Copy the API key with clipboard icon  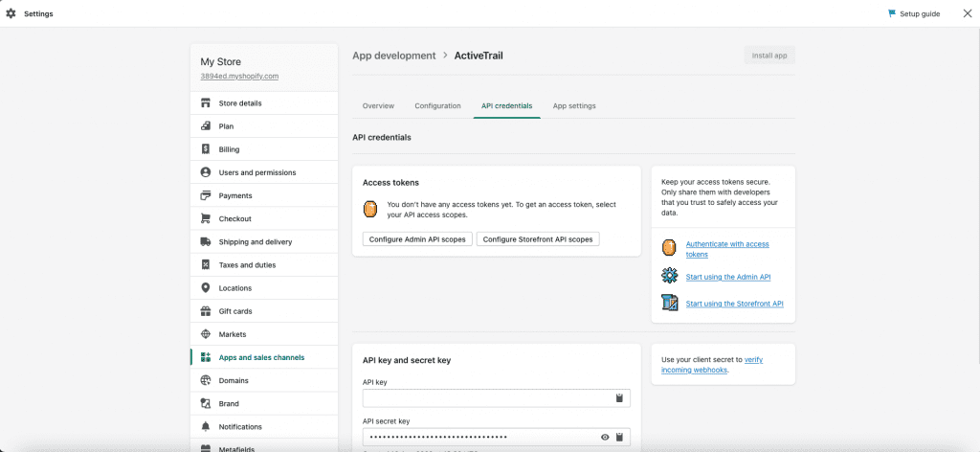pyautogui.click(x=619, y=398)
